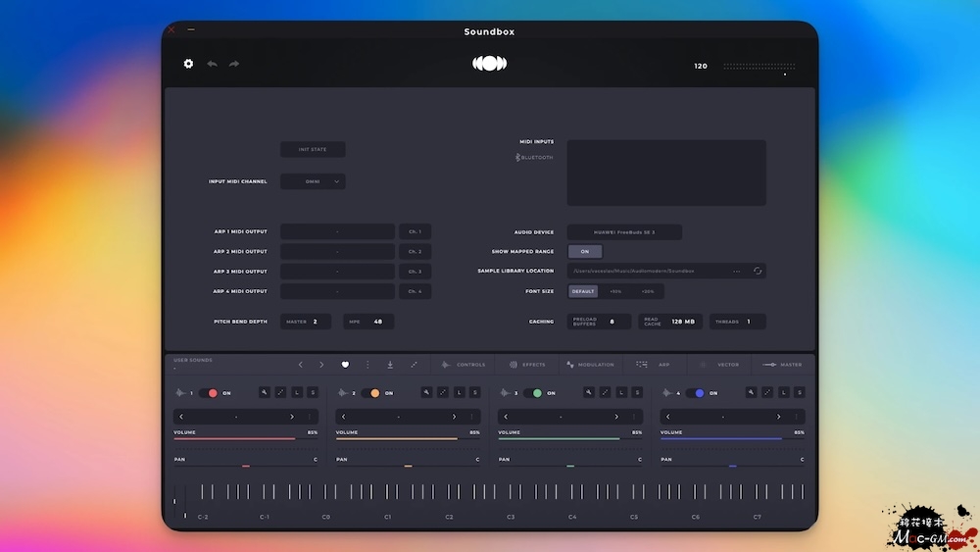Open the Input MIDI Channel dropdown
The image size is (980, 552).
click(313, 181)
